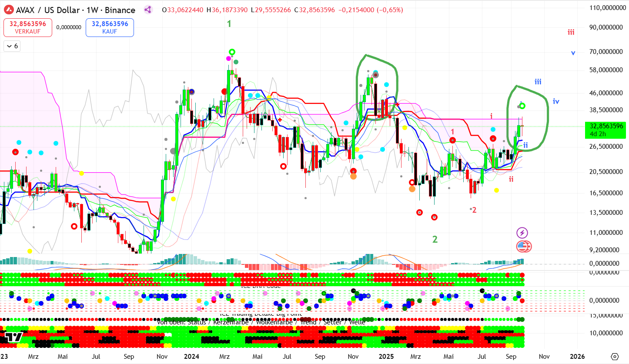Expand the collapsed indicator legend showing 6
The image size is (629, 364).
click(12, 46)
